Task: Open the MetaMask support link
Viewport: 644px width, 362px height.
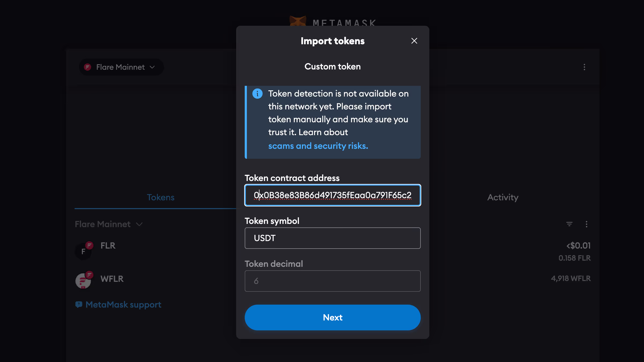Action: point(123,305)
